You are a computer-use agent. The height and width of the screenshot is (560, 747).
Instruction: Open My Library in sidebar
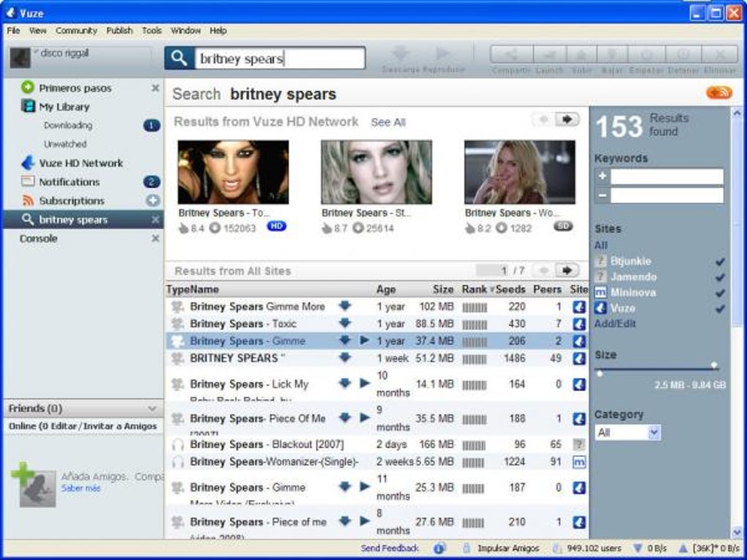(x=56, y=107)
